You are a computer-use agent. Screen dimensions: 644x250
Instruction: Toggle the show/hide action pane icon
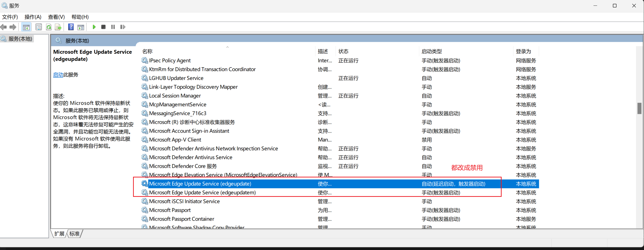click(81, 27)
